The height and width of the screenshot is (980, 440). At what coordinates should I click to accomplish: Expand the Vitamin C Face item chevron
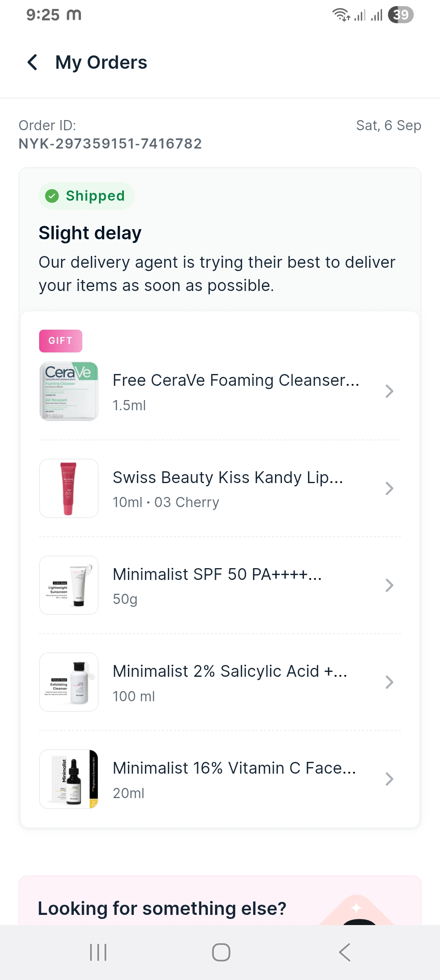pyautogui.click(x=389, y=779)
